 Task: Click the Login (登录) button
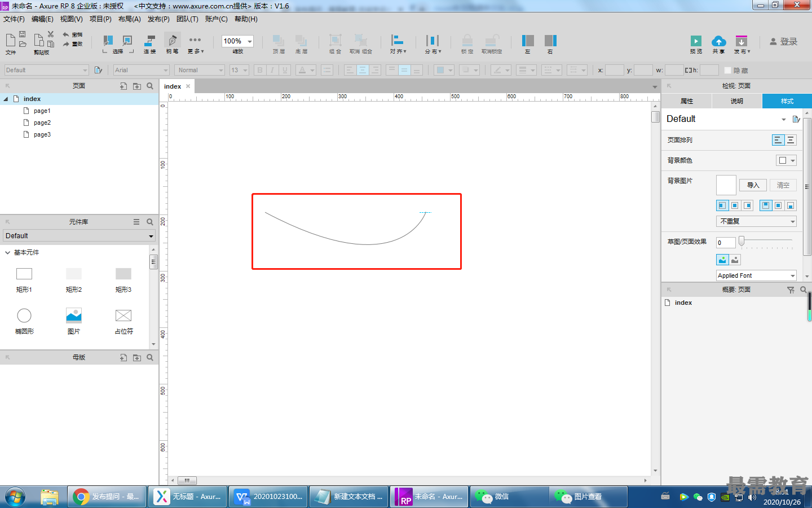pyautogui.click(x=784, y=42)
